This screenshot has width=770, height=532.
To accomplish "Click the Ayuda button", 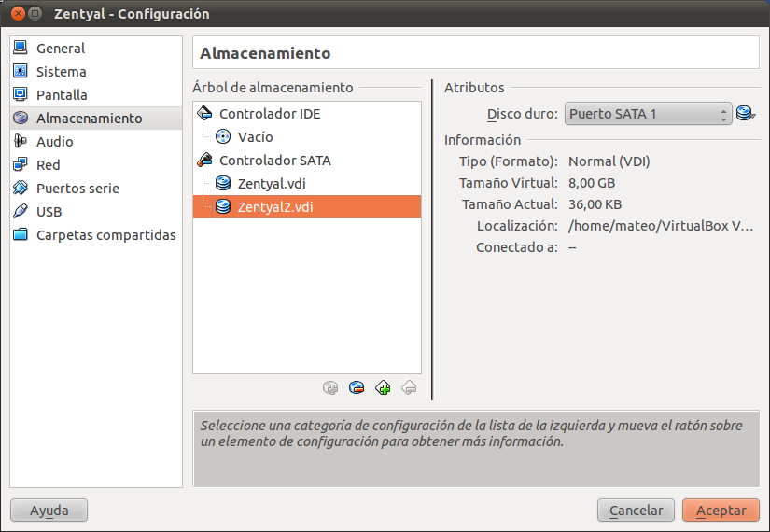I will (x=49, y=511).
